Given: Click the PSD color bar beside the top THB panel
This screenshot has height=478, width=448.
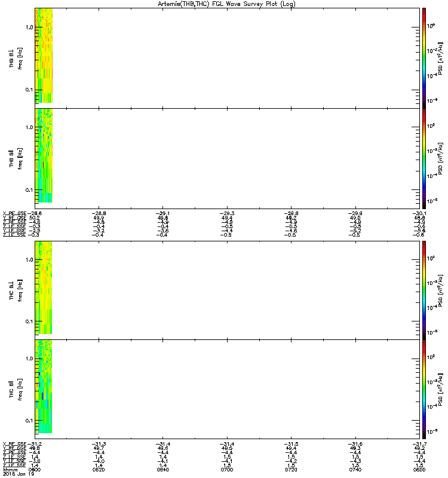Looking at the screenshot, I should pos(424,58).
